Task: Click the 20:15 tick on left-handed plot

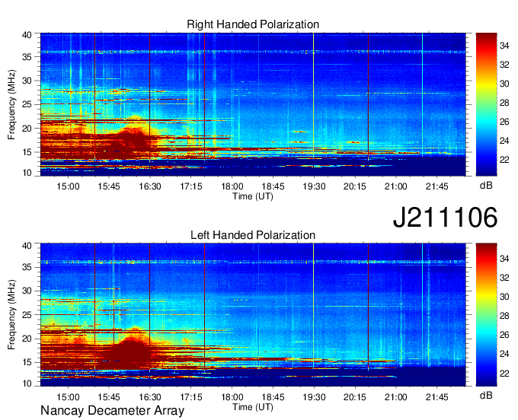Action: point(355,397)
